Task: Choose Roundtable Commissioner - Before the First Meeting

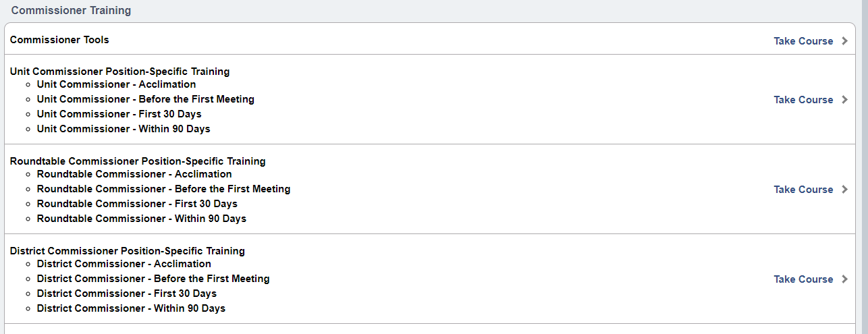Action: point(163,189)
